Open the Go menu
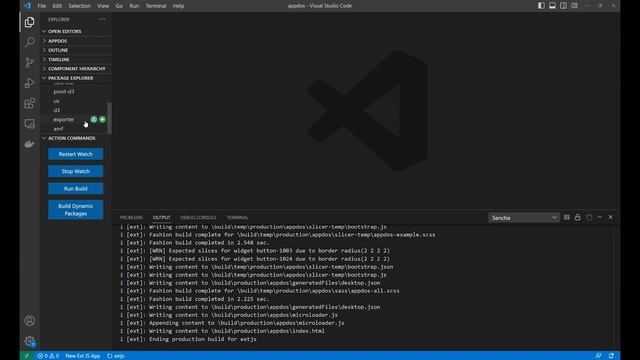 pyautogui.click(x=119, y=6)
